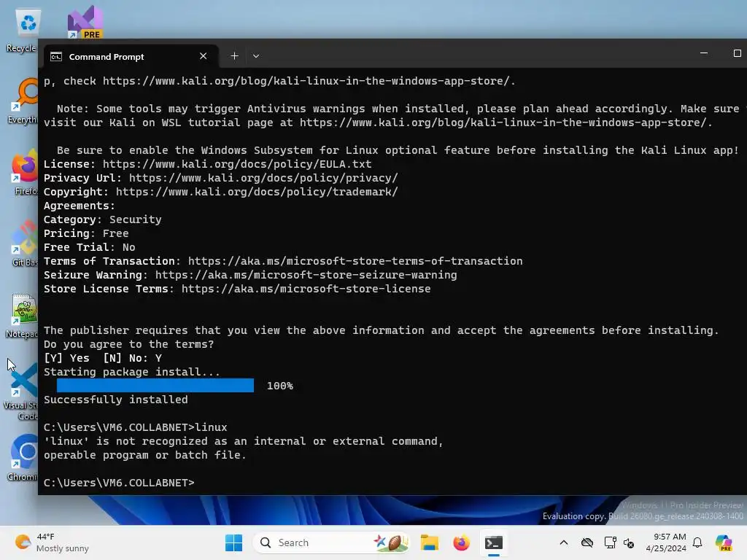Open the Notepad++ desktop shortcut
747x560 pixels.
coord(23,315)
